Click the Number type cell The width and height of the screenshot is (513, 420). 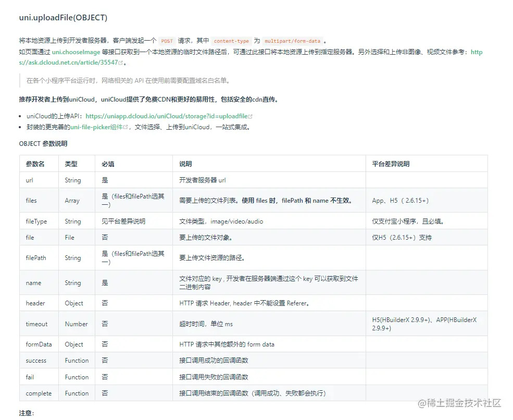click(76, 324)
